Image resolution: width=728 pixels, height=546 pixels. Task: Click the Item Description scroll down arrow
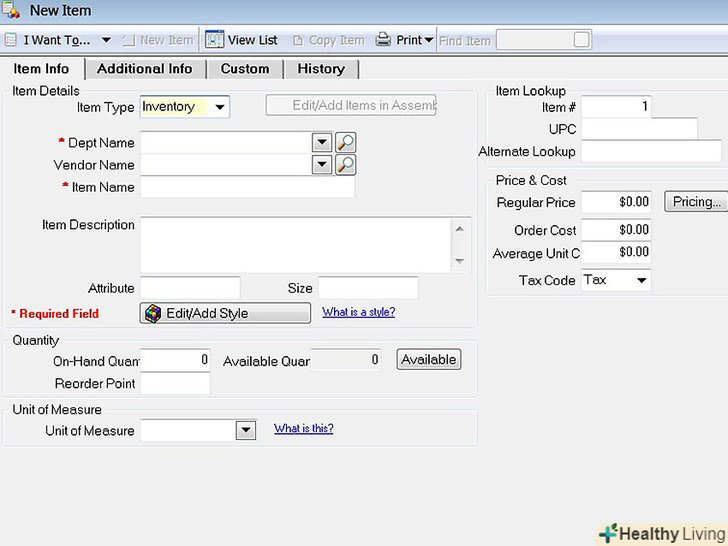pyautogui.click(x=460, y=261)
